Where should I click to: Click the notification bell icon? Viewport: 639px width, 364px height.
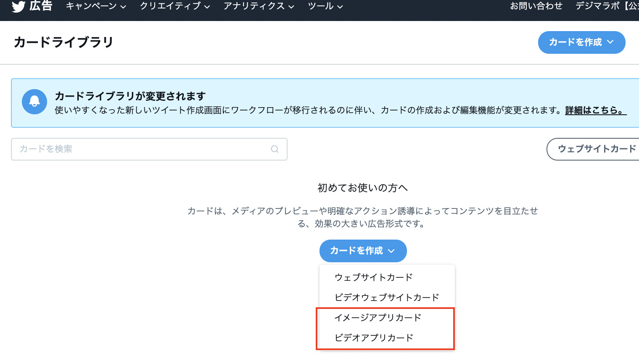click(34, 102)
